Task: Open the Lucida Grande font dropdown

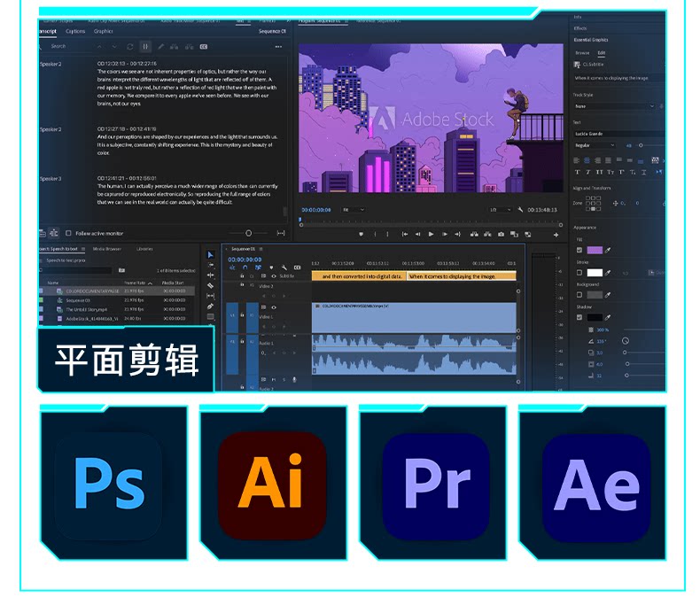Action: (x=618, y=134)
